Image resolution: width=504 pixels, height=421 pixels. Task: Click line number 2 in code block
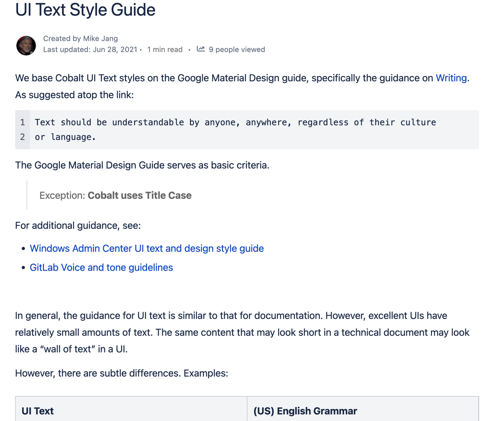(x=22, y=137)
